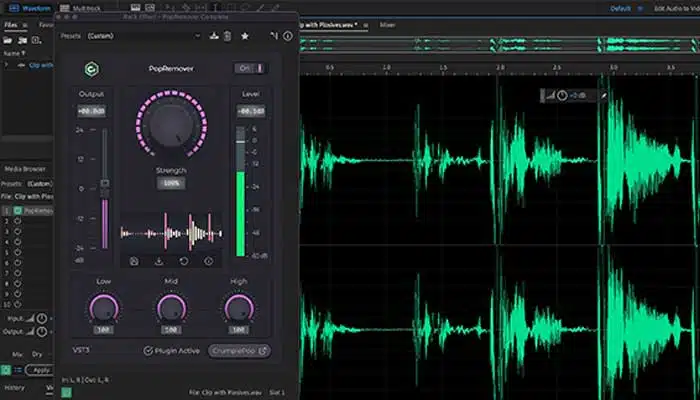Viewport: 700px width, 400px height.
Task: Click the HUD volume knob on the waveform
Action: coord(562,95)
